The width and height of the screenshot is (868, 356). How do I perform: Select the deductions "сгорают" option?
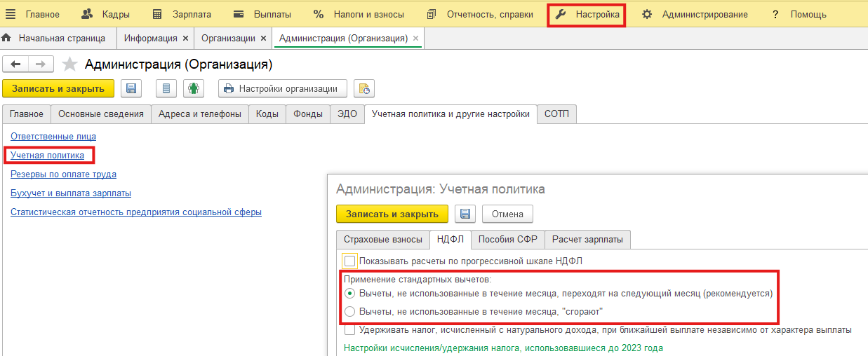click(349, 311)
